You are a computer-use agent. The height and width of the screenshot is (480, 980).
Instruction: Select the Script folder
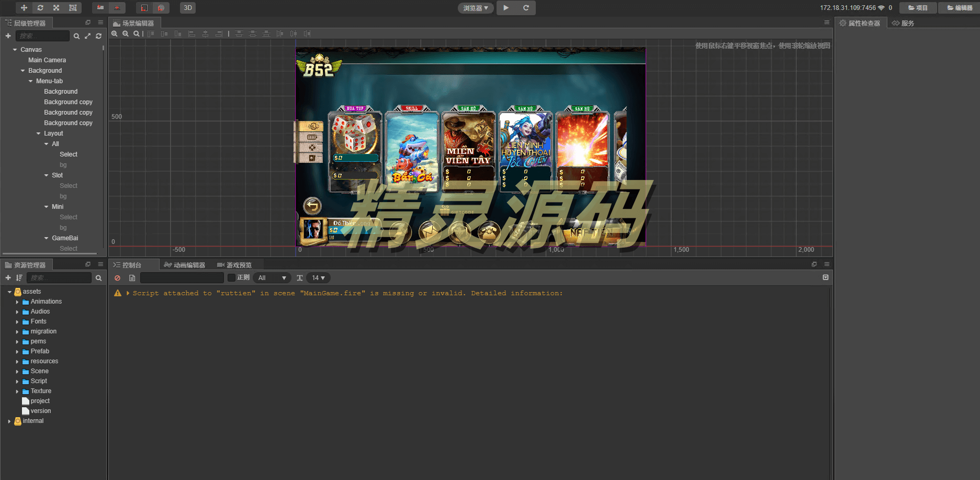click(39, 381)
